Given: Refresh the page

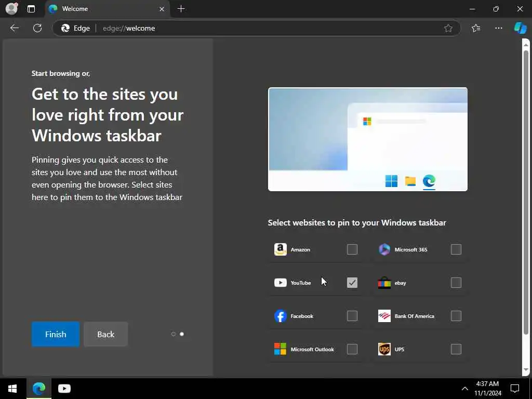Looking at the screenshot, I should (37, 28).
